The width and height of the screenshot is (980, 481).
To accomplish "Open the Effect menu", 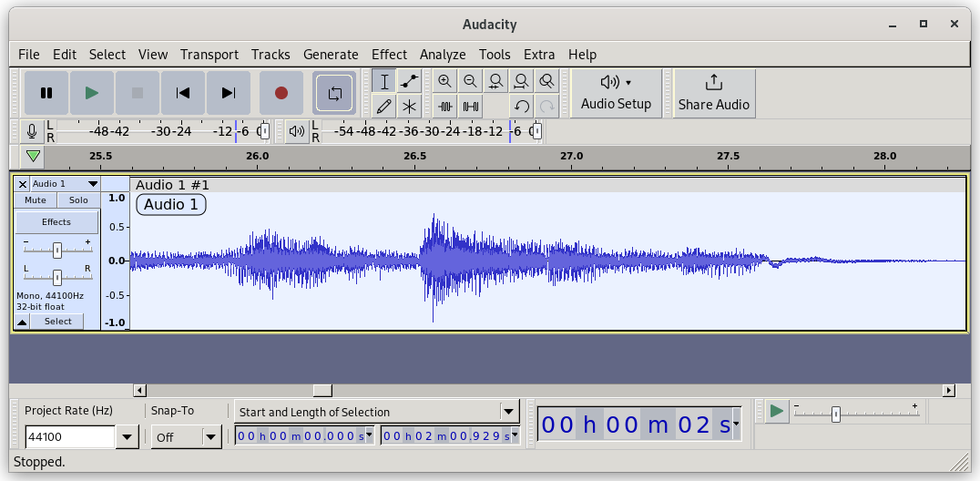I will click(389, 55).
